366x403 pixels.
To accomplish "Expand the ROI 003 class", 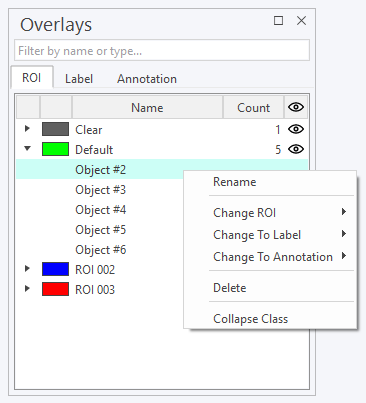I will point(27,288).
